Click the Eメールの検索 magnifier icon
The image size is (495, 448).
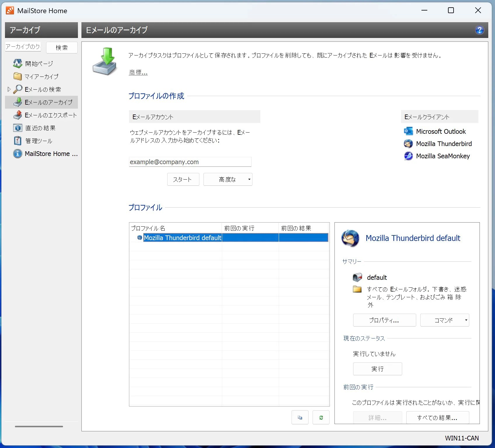18,89
